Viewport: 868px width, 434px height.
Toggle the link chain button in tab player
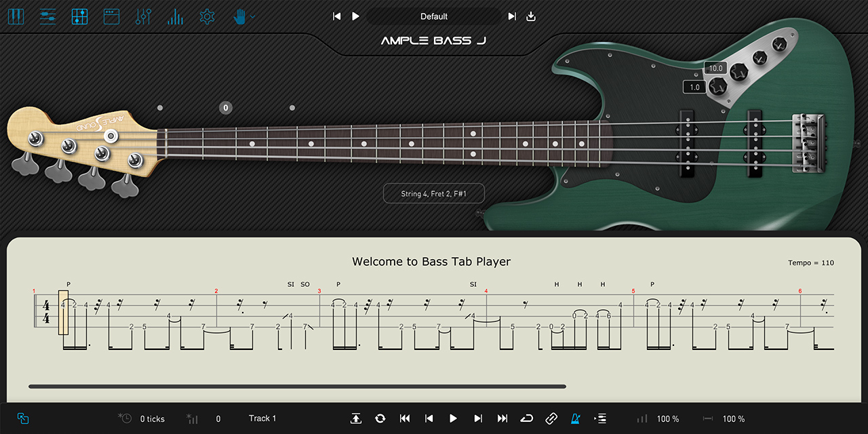[551, 418]
